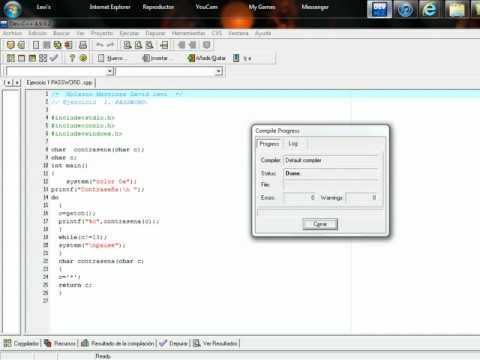Click the Compile and Run icon
Viewport: 480px width, 360px height.
(32, 58)
